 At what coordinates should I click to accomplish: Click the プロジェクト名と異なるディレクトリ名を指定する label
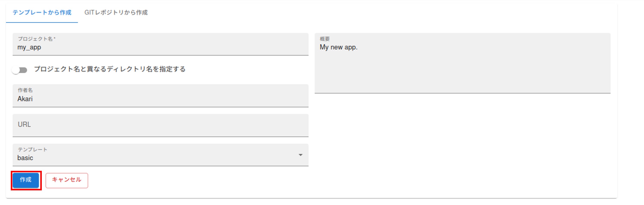(x=110, y=69)
